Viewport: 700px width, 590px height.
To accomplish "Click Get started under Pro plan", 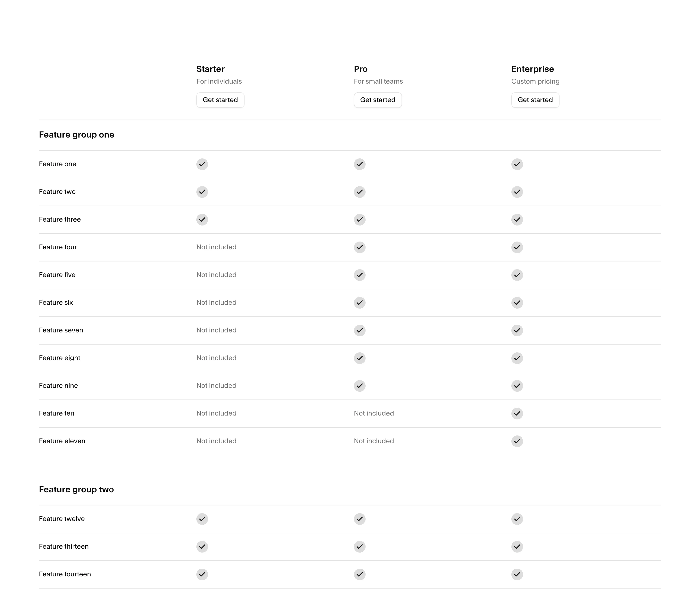I will click(x=378, y=100).
